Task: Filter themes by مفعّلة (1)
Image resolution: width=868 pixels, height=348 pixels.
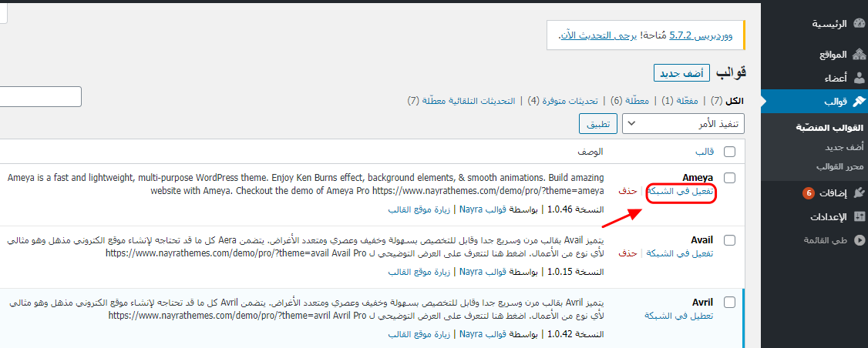Action: pyautogui.click(x=681, y=101)
